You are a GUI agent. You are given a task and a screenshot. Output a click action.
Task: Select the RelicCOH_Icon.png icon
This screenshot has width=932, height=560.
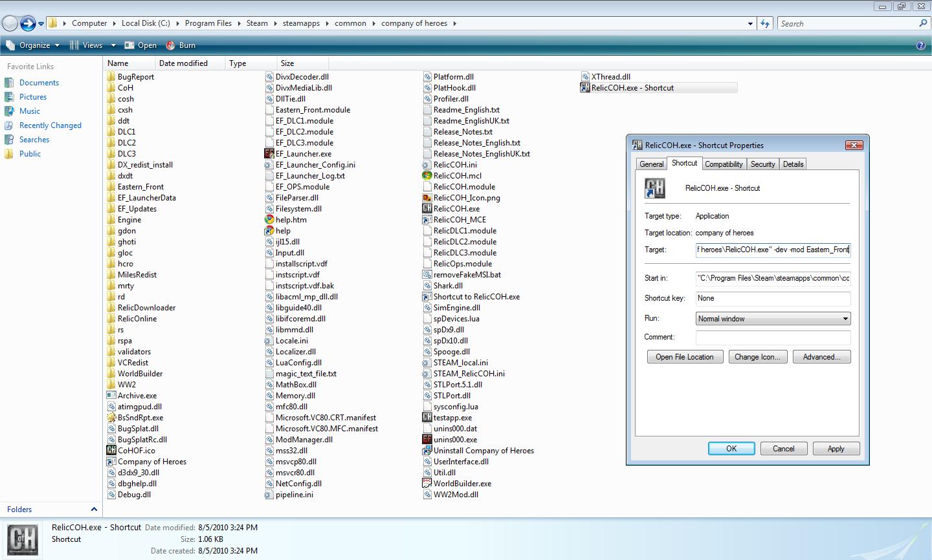pyautogui.click(x=427, y=198)
